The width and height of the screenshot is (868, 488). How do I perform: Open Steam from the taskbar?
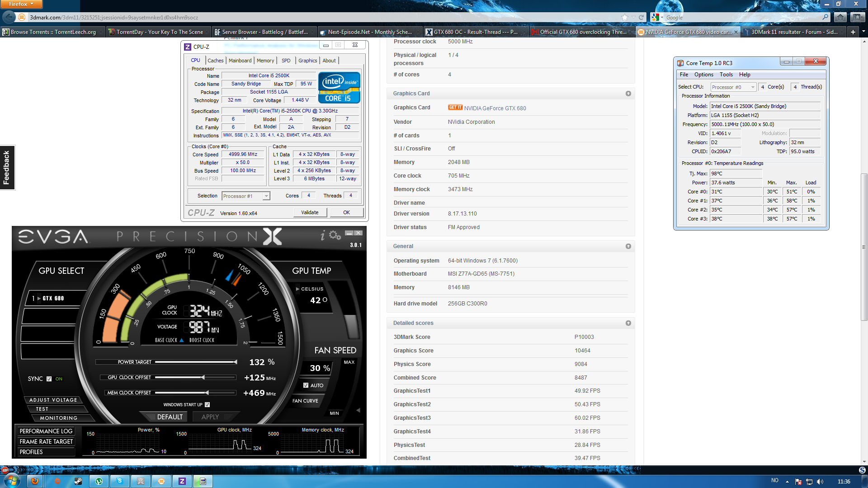pyautogui.click(x=78, y=481)
